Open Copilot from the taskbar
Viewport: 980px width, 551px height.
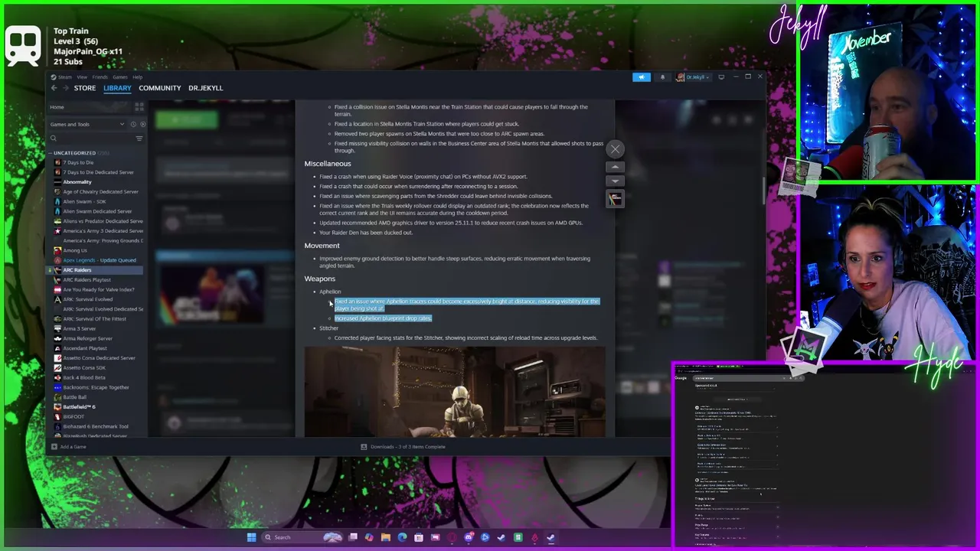coord(368,537)
